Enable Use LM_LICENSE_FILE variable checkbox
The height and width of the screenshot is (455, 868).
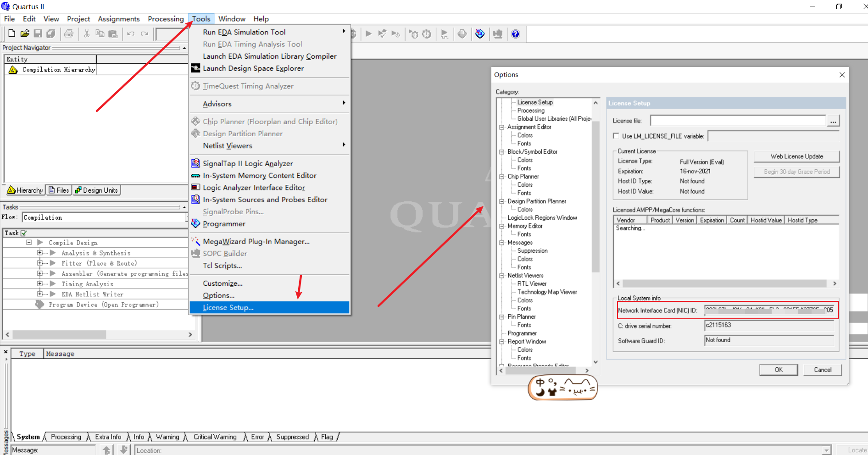(x=616, y=136)
